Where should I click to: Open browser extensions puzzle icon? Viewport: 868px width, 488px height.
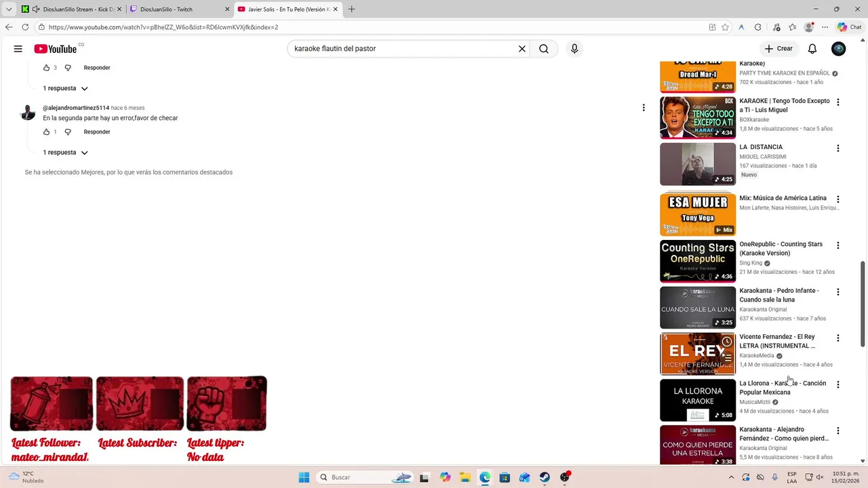point(757,27)
